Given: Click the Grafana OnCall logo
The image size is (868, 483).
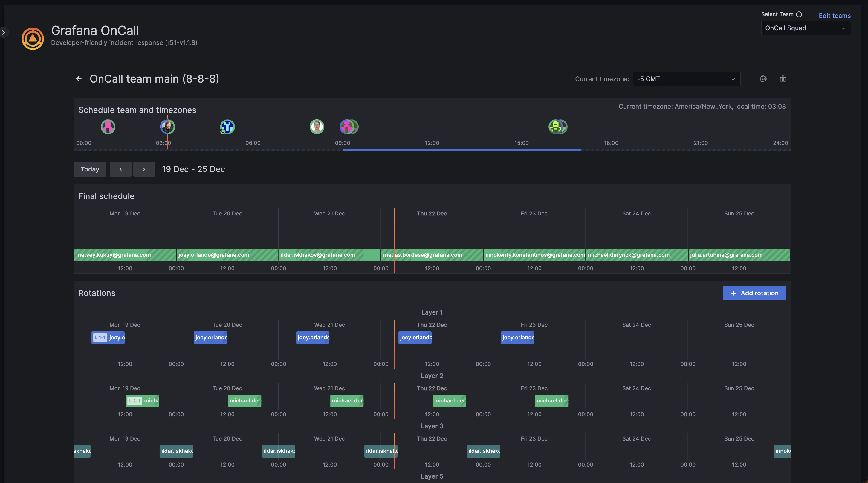Looking at the screenshot, I should tap(33, 38).
